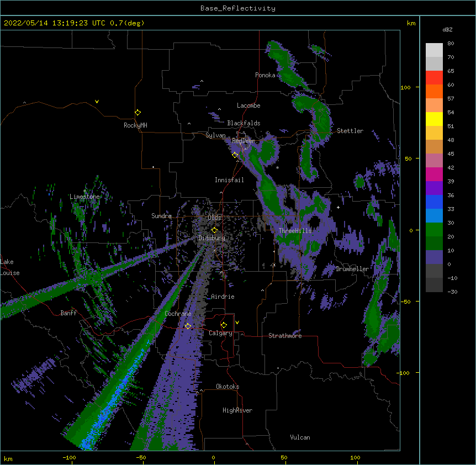Click the Lacombe city label
Screen dimensions: 476x465
click(x=248, y=105)
